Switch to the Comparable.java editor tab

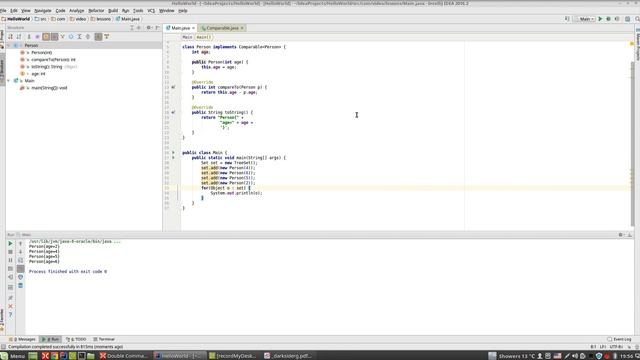[222, 28]
